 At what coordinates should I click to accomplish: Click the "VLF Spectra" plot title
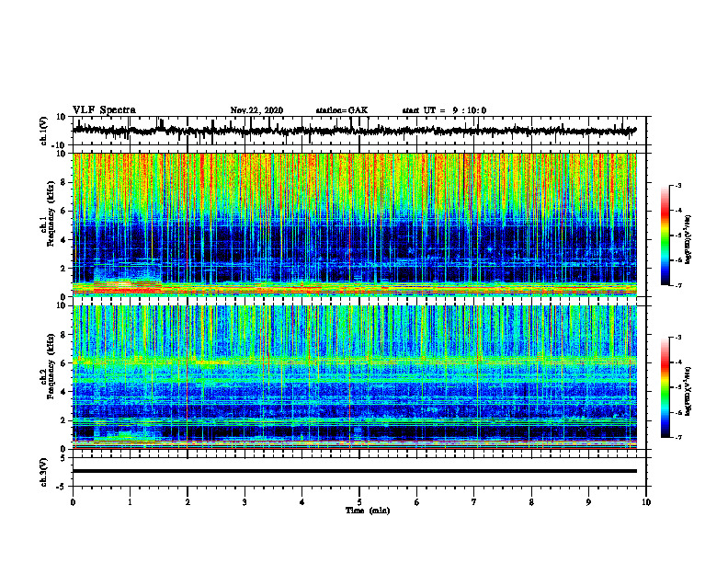coord(104,110)
